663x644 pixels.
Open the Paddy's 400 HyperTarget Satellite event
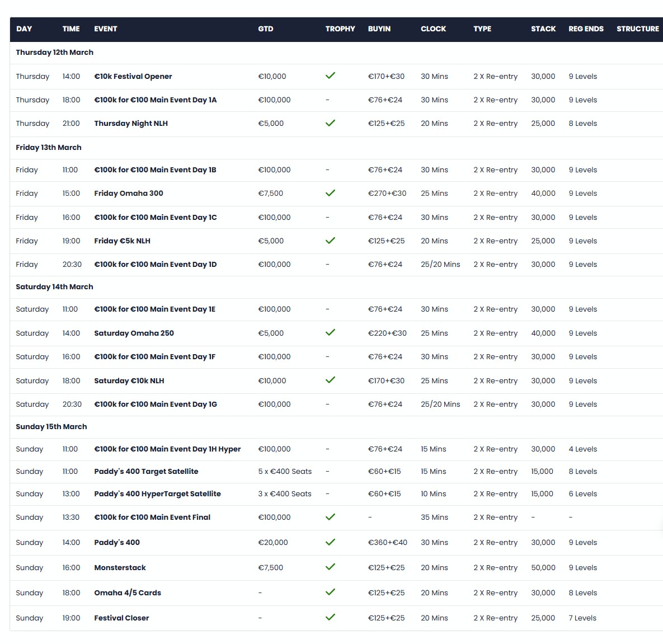157,494
